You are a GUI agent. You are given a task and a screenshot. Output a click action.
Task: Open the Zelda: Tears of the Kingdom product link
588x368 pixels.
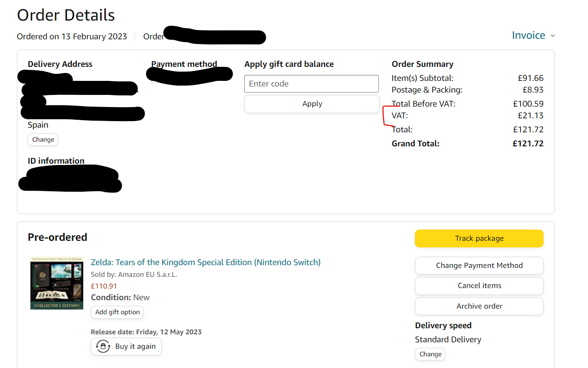click(205, 262)
